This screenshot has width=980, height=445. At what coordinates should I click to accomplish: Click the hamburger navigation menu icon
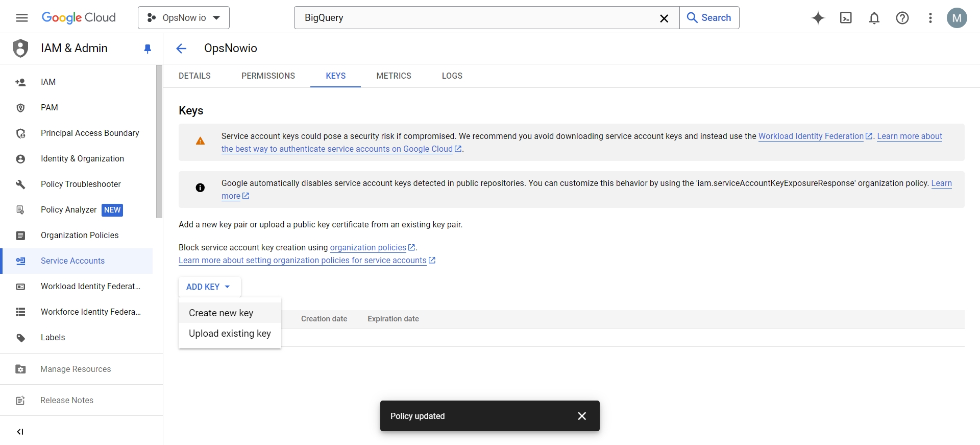pos(21,18)
